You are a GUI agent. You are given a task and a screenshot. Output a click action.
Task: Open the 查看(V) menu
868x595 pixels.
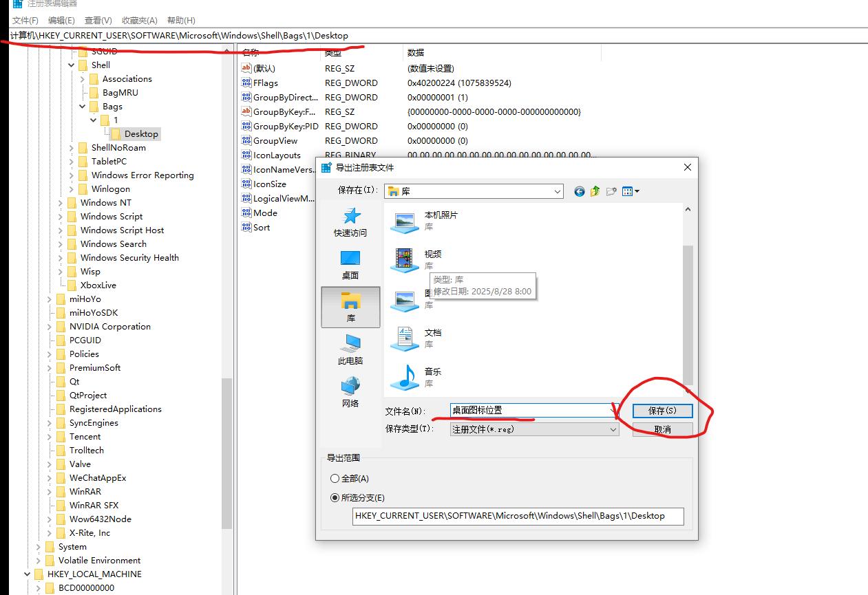point(98,21)
